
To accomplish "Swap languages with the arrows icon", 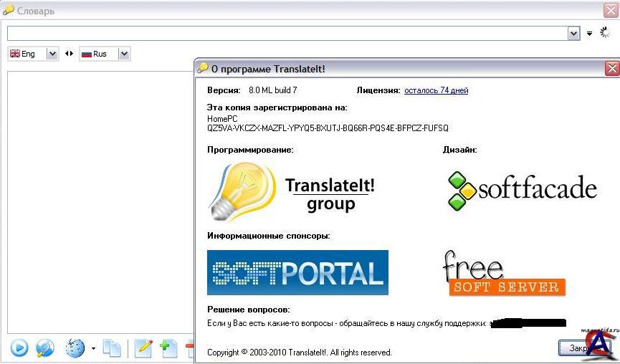I will click(69, 54).
